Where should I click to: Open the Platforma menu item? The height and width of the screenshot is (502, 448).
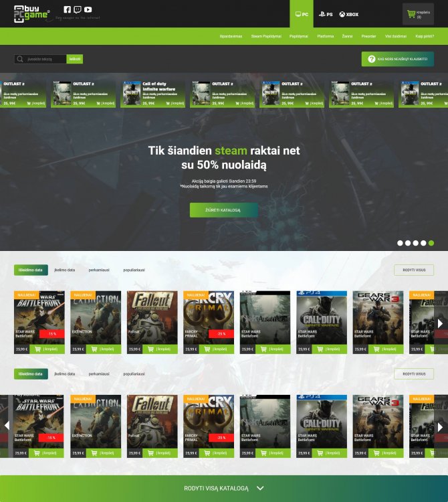325,36
